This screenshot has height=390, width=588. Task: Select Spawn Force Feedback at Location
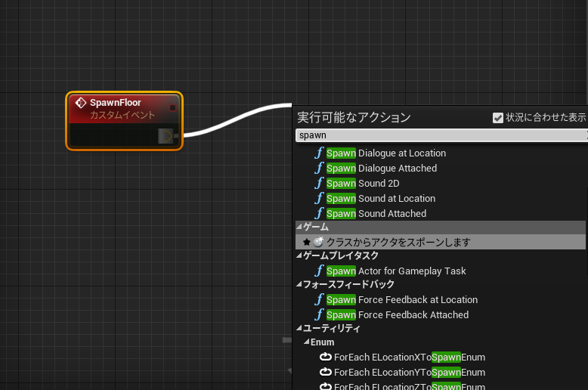(x=402, y=300)
